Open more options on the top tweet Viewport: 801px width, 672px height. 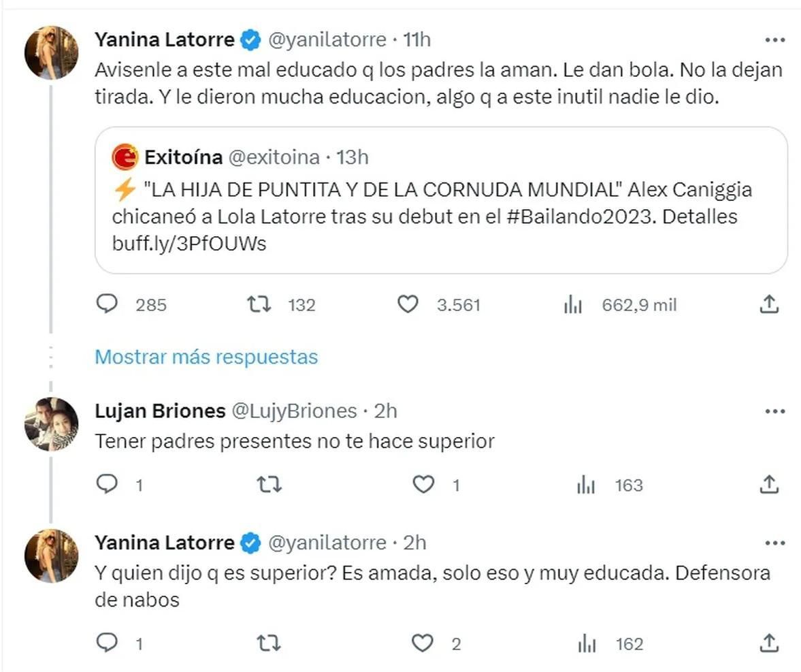(x=775, y=40)
